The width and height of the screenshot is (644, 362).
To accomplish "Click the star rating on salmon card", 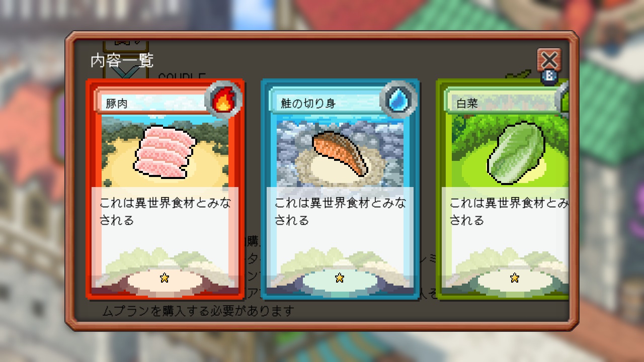I will point(340,278).
